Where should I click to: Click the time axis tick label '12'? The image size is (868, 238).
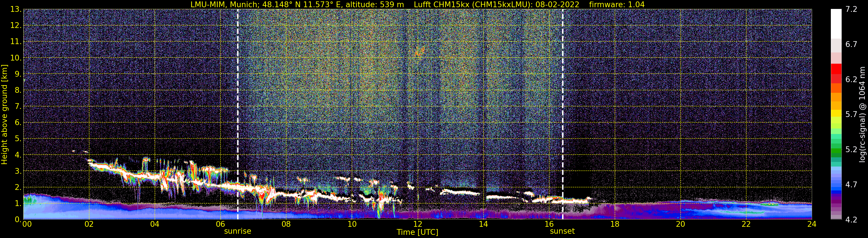(417, 224)
